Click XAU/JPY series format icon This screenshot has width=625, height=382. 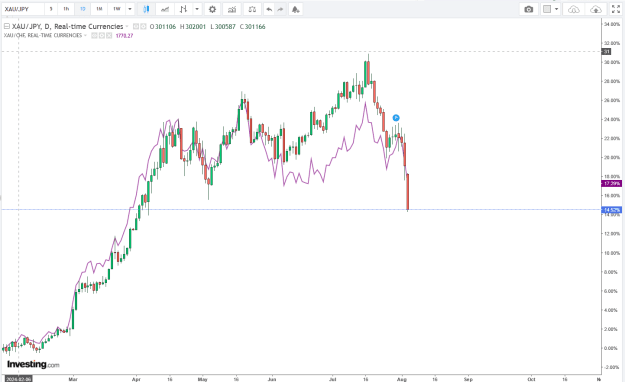(143, 26)
